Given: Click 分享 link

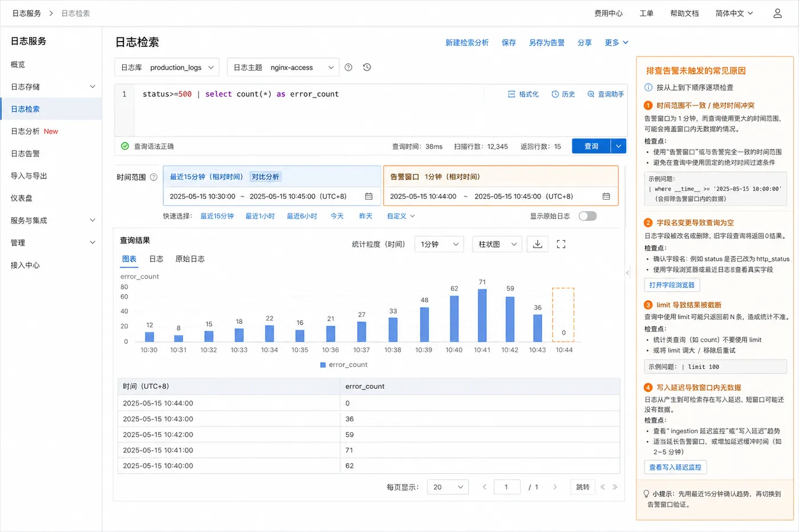Looking at the screenshot, I should 584,43.
